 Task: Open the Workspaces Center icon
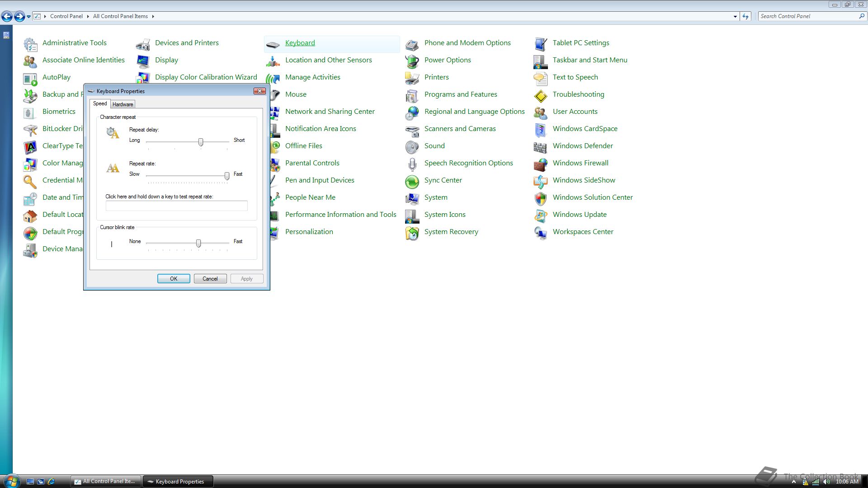(541, 233)
